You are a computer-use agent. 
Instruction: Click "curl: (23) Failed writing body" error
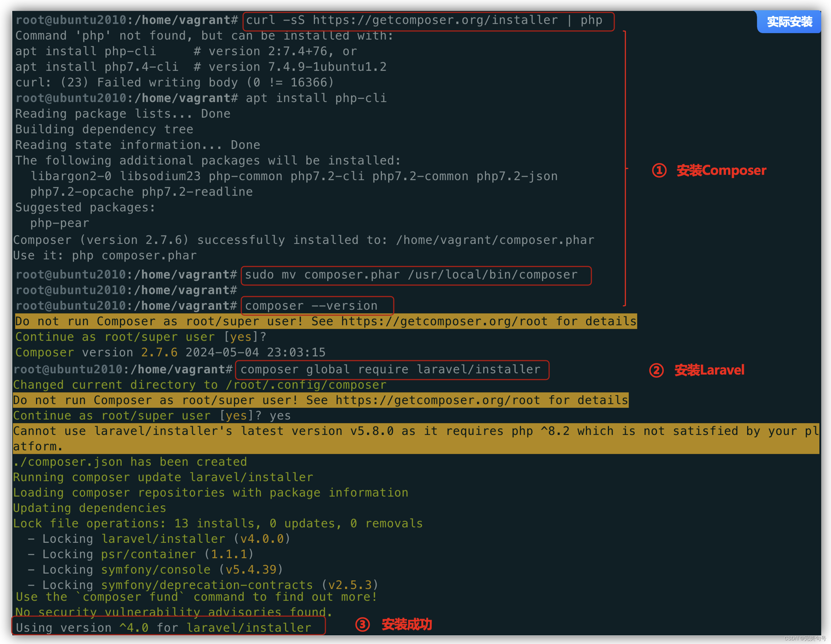click(175, 82)
